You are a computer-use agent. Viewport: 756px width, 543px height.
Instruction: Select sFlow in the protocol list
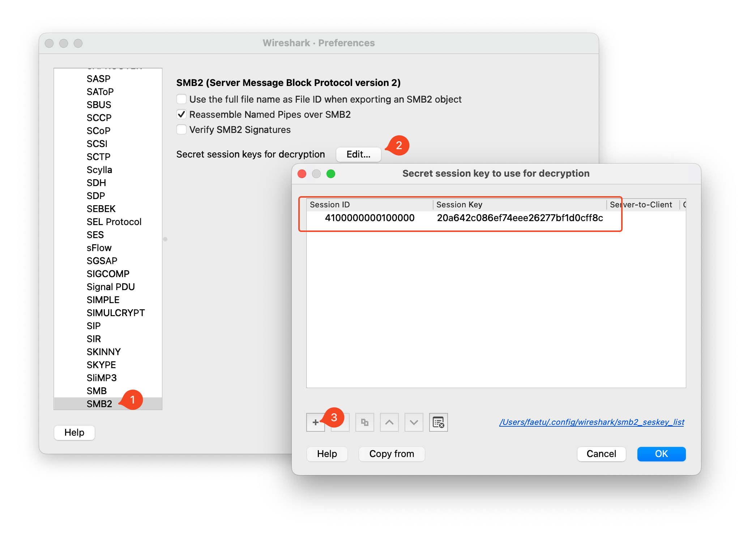[x=108, y=247]
